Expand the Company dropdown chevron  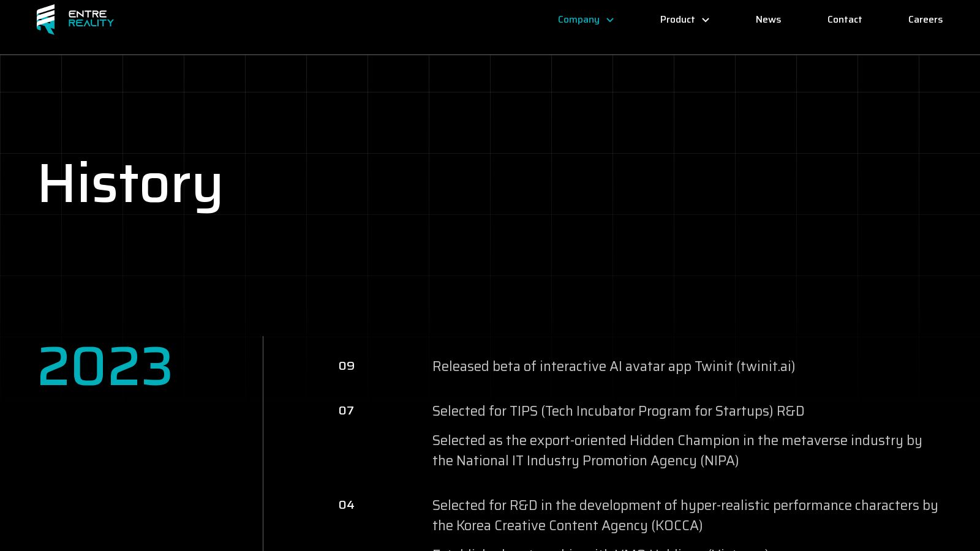610,20
